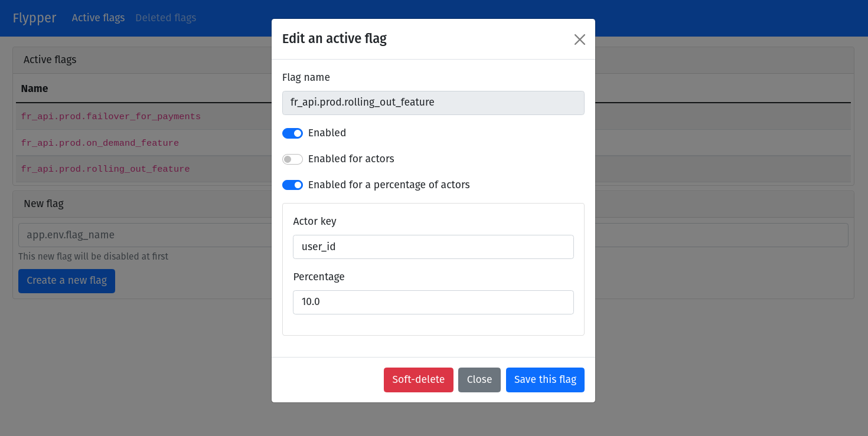Click the Name column header

click(x=34, y=88)
